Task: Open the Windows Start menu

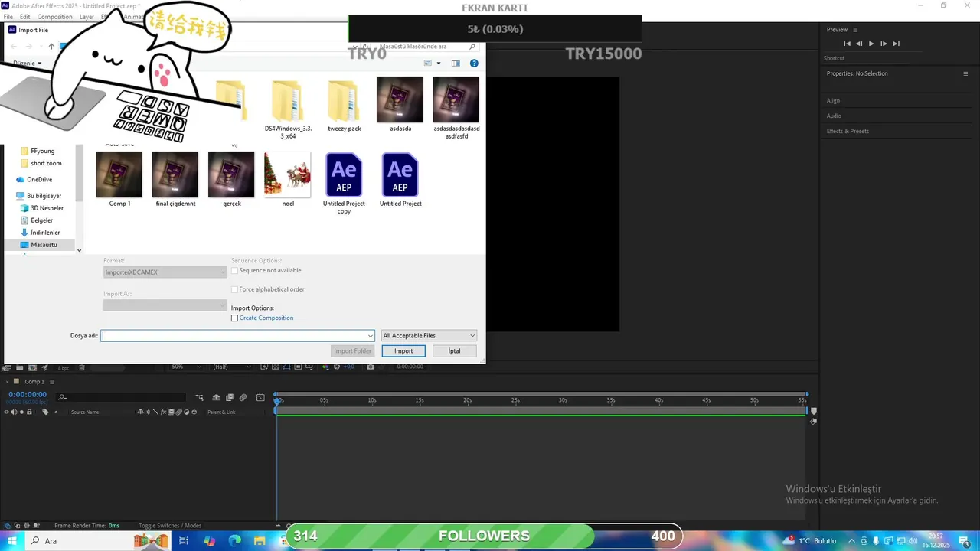Action: click(x=11, y=541)
